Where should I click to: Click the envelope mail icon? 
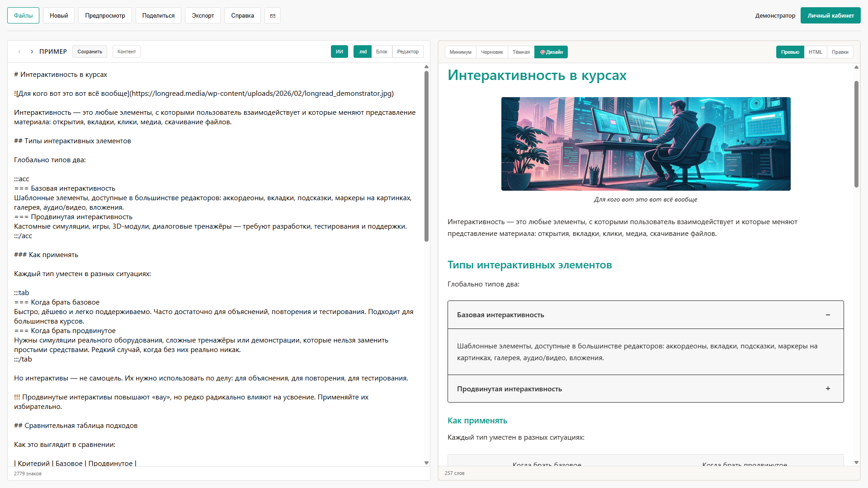pos(273,16)
